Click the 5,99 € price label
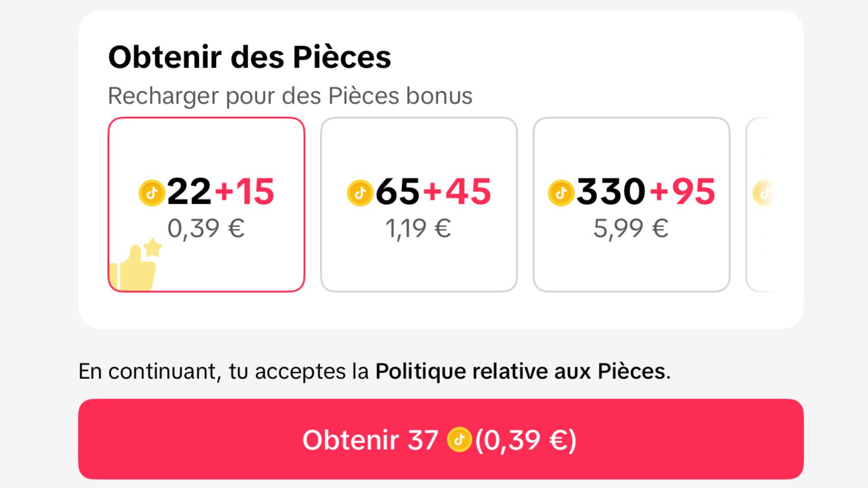The width and height of the screenshot is (868, 488). click(x=631, y=229)
